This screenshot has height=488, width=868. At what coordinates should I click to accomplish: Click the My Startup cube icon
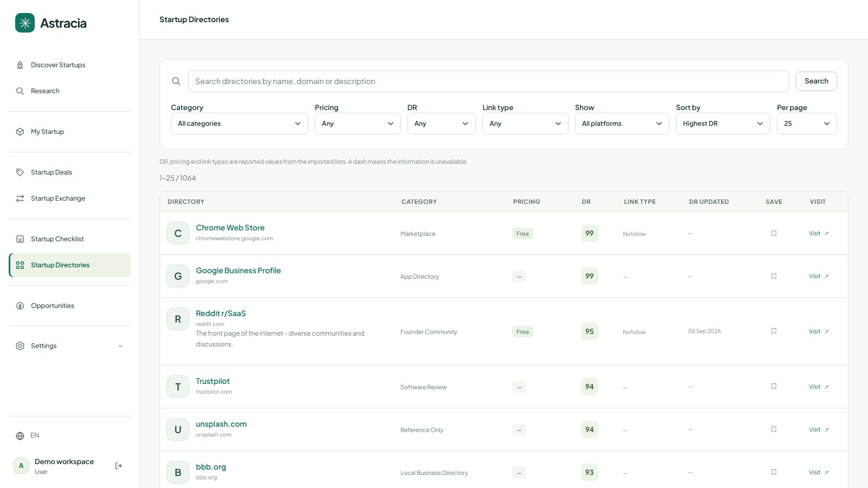click(20, 132)
